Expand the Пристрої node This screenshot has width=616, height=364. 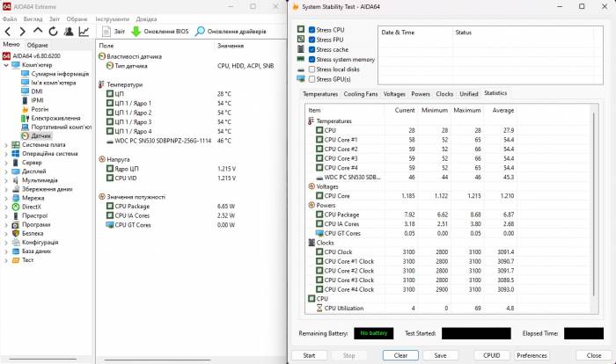[x=6, y=216]
